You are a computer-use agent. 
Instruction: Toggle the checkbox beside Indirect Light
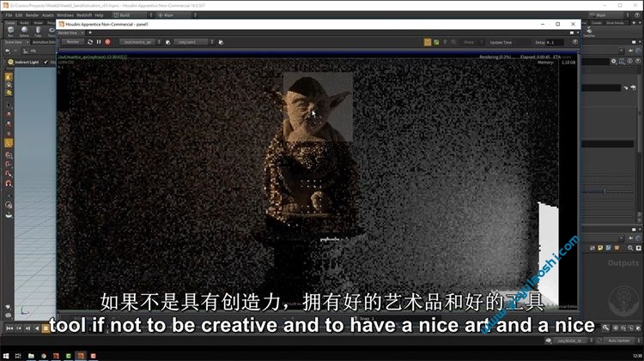(46, 62)
